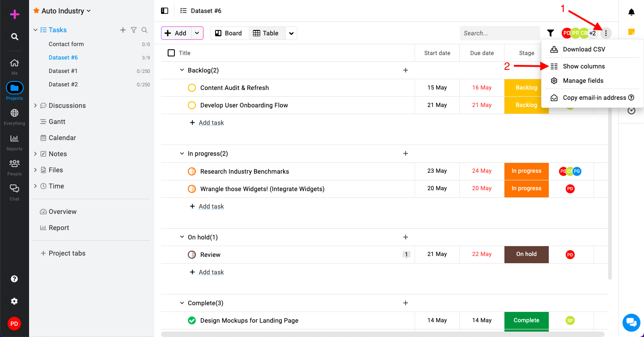Toggle the status circle for Develop User Onboarding Flow

(x=192, y=105)
